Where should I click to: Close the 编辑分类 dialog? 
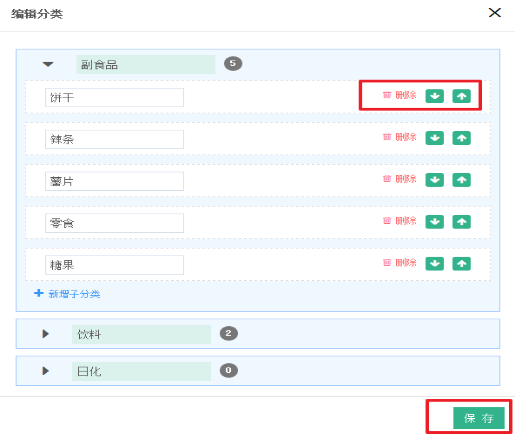point(495,13)
